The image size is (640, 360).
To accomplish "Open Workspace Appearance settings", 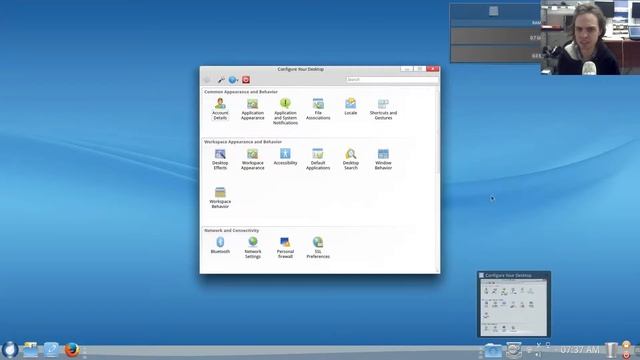I will coord(253,159).
